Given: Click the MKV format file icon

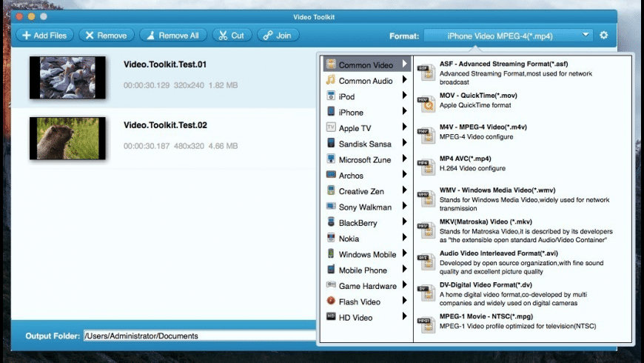Looking at the screenshot, I should coord(426,230).
